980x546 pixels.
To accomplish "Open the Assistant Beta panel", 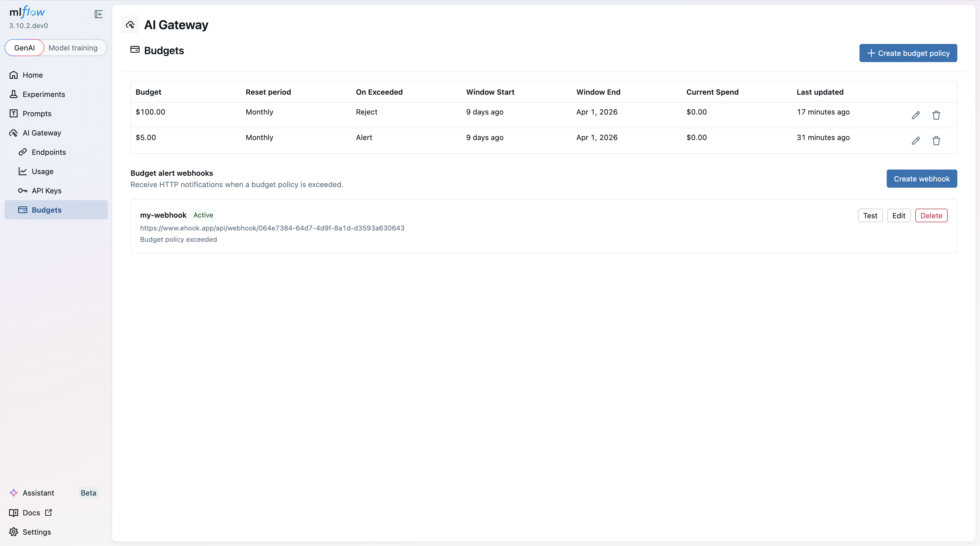I will [x=38, y=492].
